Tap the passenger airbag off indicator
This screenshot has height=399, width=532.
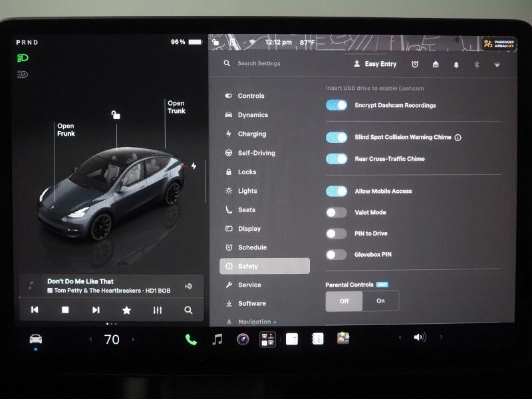499,44
